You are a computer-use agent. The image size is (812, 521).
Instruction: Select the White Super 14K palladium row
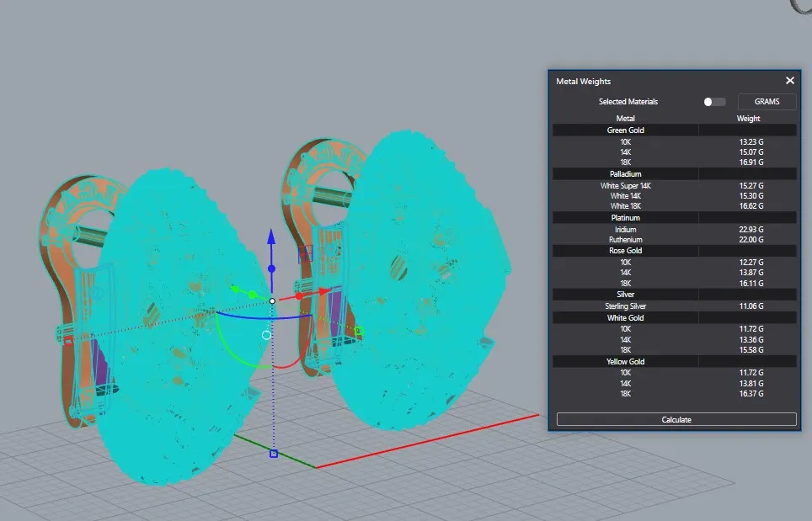click(626, 185)
